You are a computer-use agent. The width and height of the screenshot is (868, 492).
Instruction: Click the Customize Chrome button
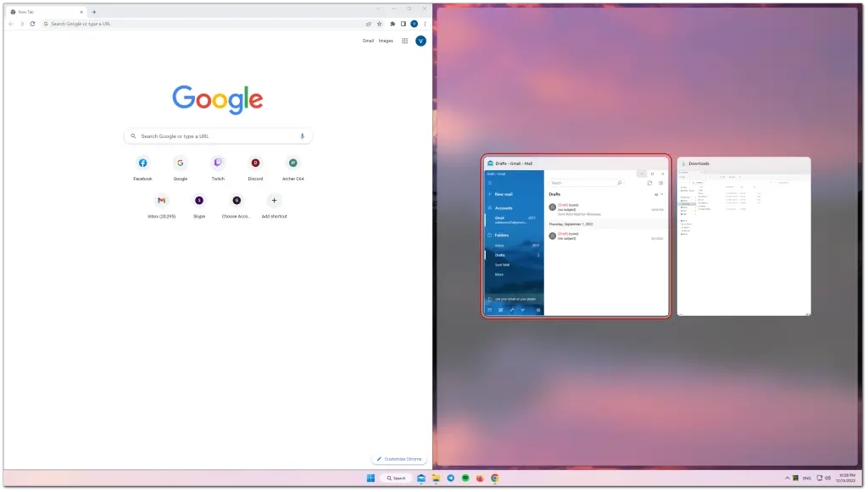pos(399,458)
